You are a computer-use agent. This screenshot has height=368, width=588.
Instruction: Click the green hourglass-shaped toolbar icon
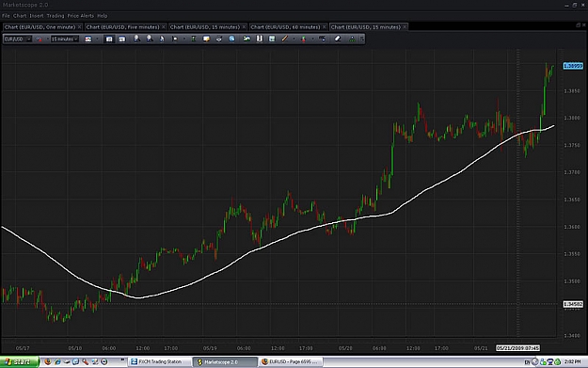click(194, 39)
